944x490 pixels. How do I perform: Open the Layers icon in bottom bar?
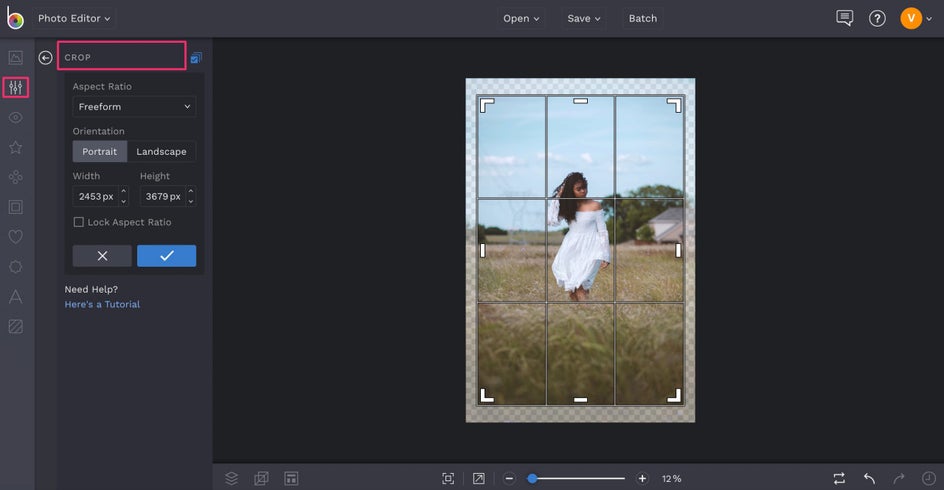point(231,479)
